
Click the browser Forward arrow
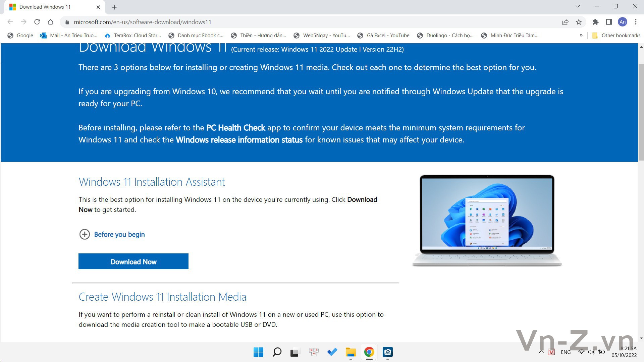coord(23,22)
